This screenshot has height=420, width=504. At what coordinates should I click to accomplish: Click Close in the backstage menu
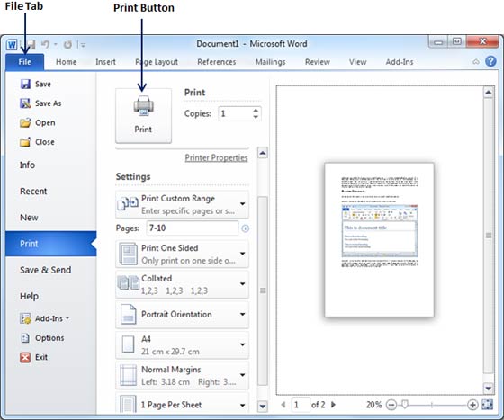37,142
